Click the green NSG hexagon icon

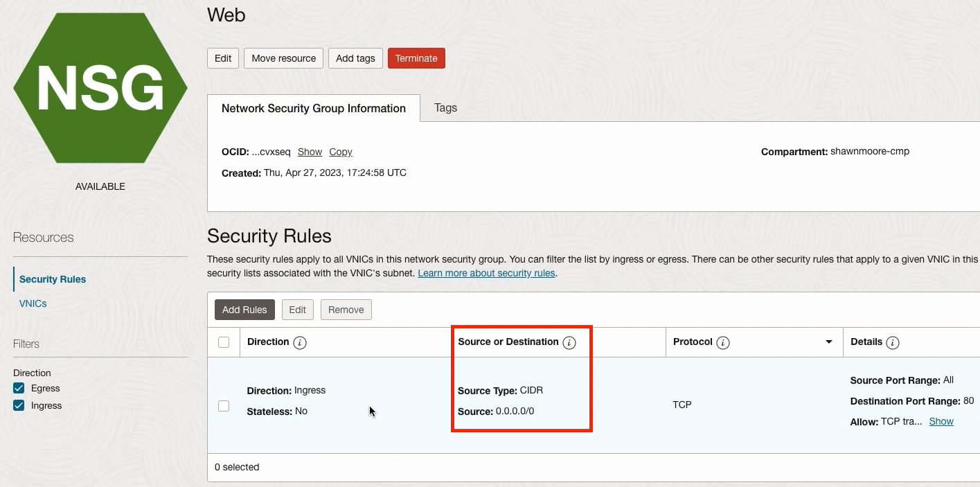tap(100, 88)
